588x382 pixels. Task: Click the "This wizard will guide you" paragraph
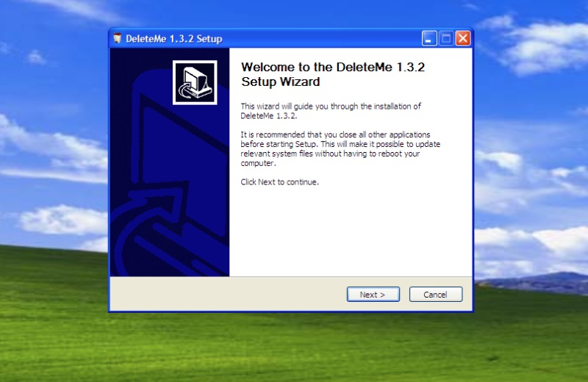pos(331,111)
